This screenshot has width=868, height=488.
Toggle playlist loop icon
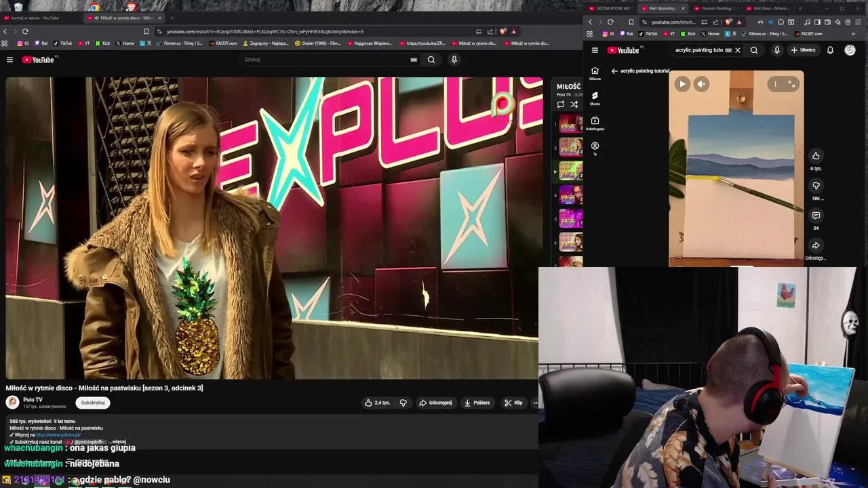[x=561, y=104]
